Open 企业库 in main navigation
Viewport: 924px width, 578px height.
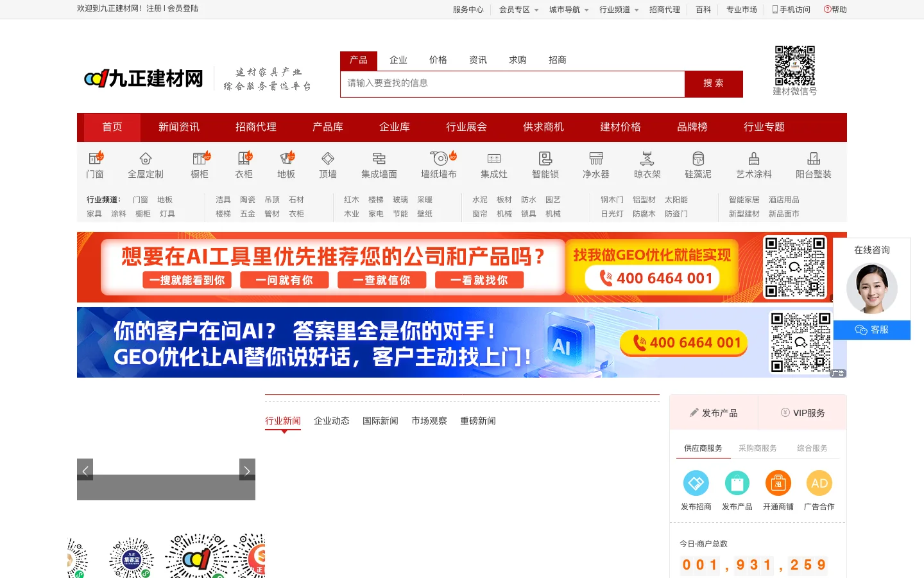point(395,127)
